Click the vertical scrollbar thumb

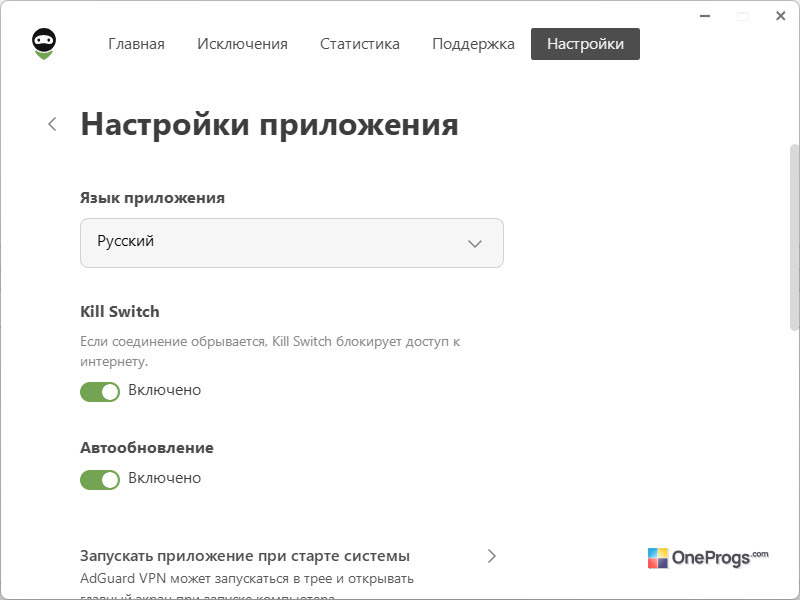click(794, 237)
